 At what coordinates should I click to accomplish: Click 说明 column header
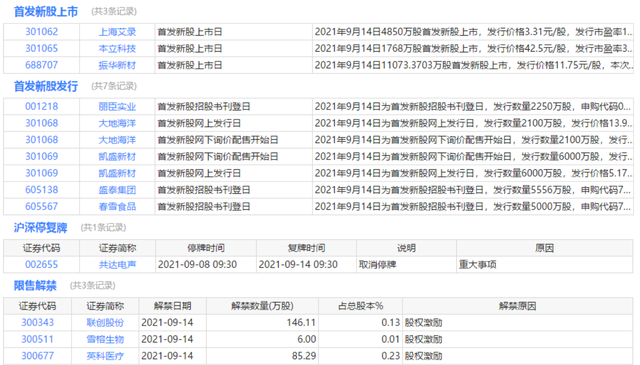(x=406, y=248)
